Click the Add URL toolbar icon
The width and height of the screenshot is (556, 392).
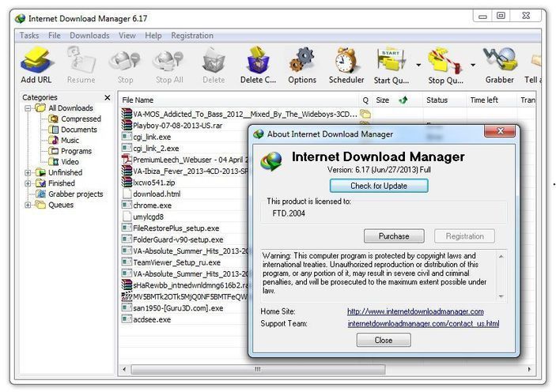[36, 60]
